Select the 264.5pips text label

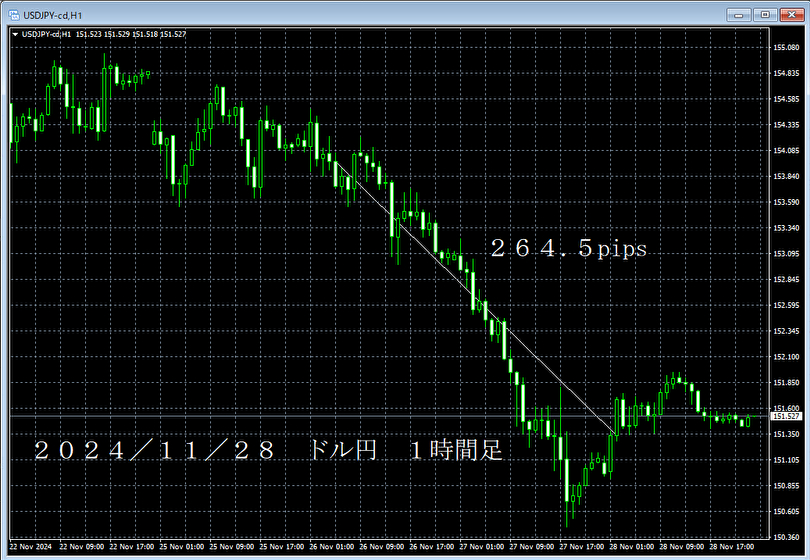[x=569, y=249]
